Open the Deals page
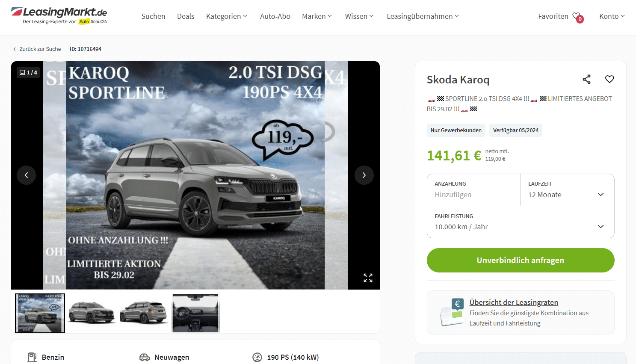Screen dimensions: 636x364 [186, 16]
